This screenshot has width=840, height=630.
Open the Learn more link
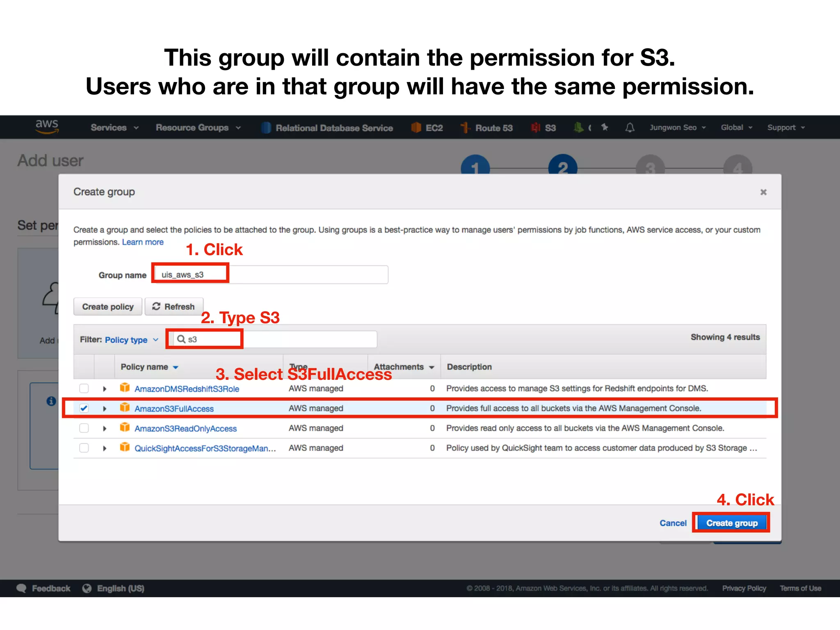point(143,242)
